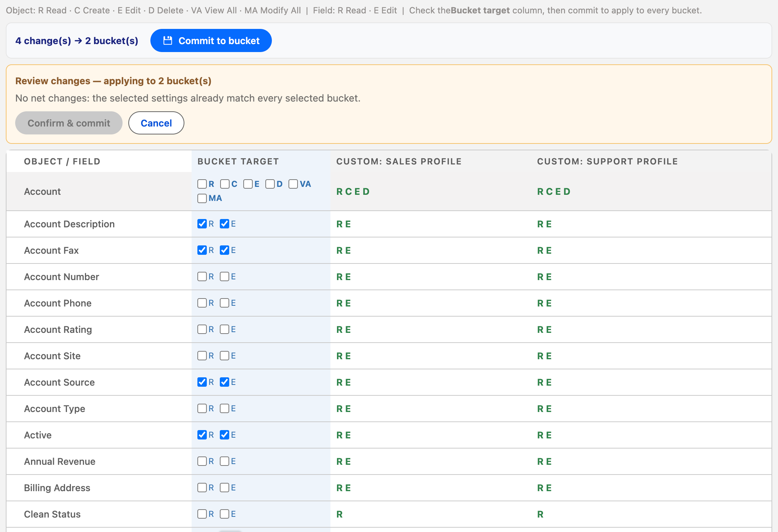Check the Account object E checkbox
The image size is (778, 532).
248,184
